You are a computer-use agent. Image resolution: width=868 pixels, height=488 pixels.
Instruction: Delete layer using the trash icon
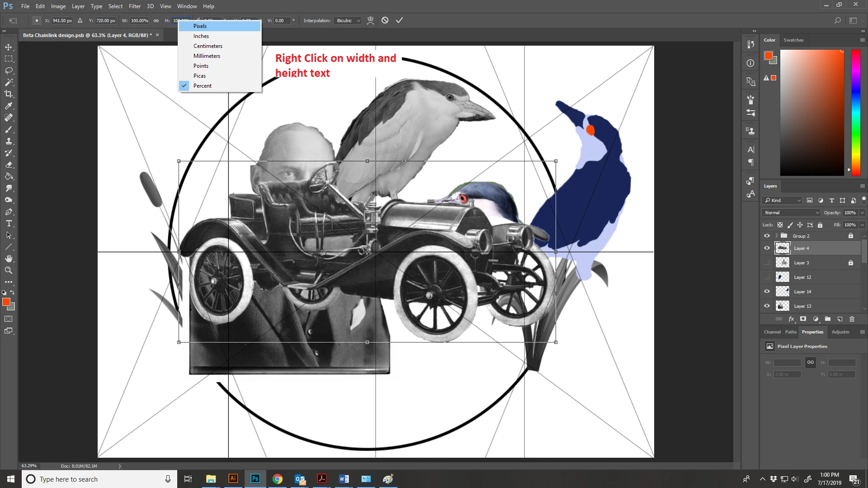[x=852, y=319]
